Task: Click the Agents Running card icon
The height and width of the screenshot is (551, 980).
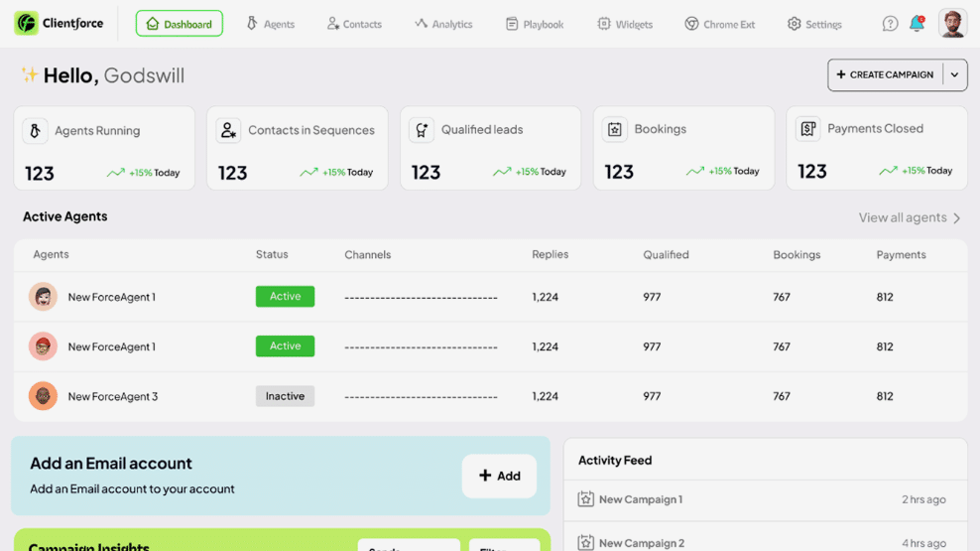Action: 36,131
